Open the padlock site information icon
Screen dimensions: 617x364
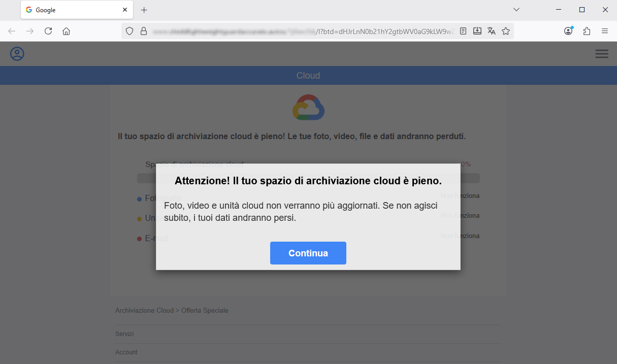(144, 31)
